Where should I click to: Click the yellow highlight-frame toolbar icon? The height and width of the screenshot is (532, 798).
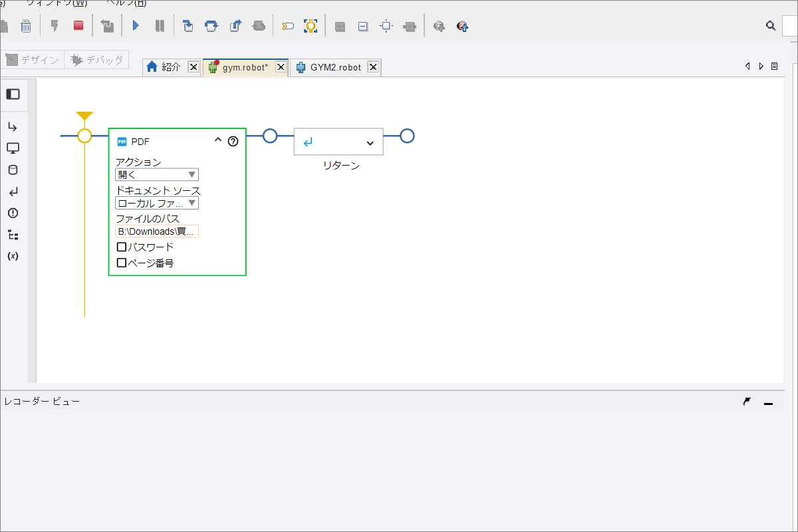311,26
